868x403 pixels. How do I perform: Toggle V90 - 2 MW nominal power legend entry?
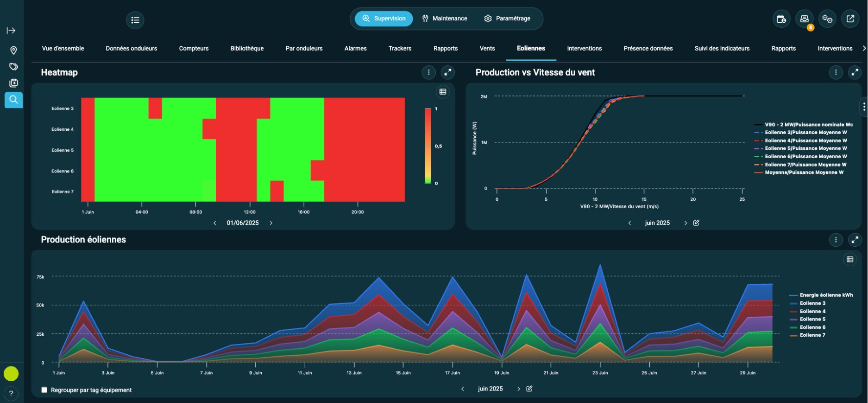808,125
